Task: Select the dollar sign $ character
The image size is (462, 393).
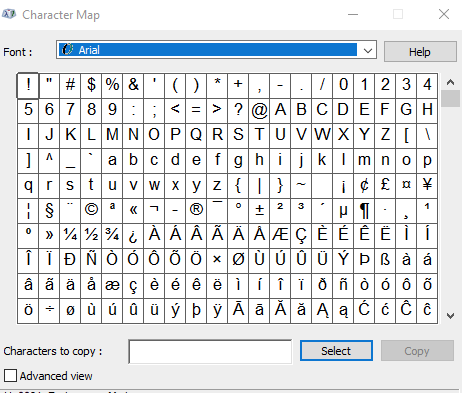Action: tap(91, 86)
